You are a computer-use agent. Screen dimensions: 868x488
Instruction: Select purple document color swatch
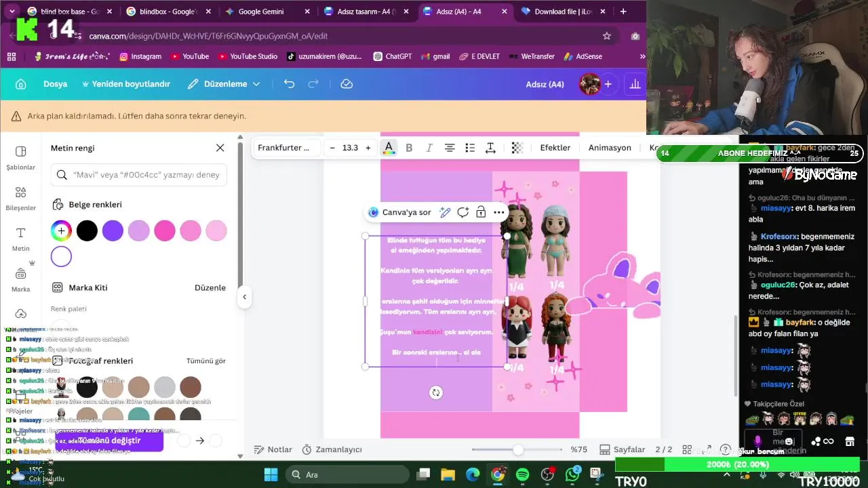pos(113,231)
